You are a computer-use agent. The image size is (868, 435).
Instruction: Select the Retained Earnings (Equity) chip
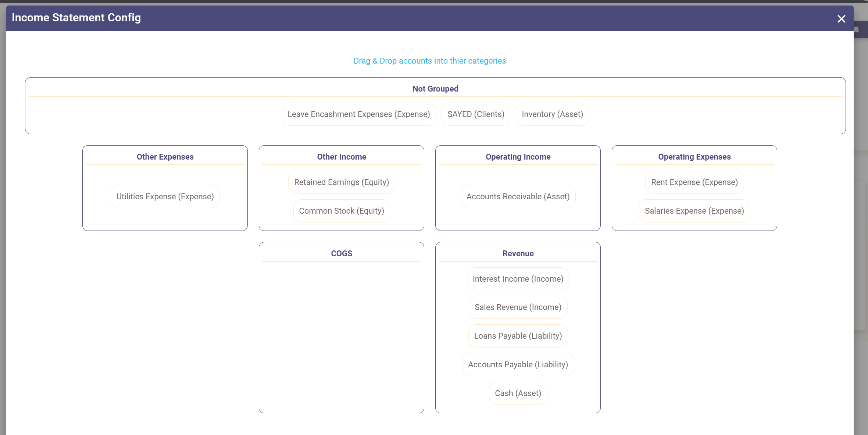(342, 182)
